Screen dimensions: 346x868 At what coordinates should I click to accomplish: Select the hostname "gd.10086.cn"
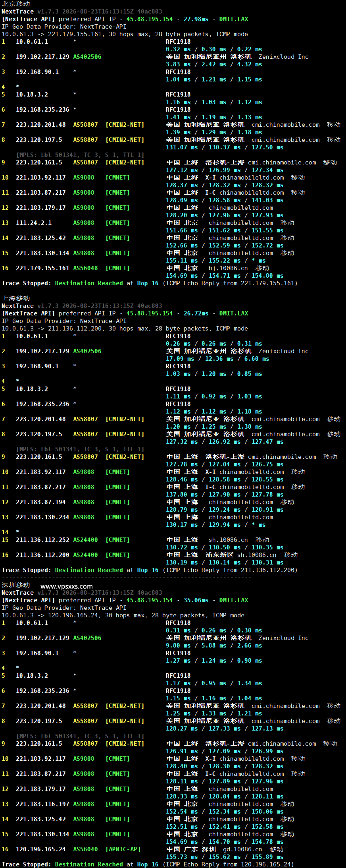pyautogui.click(x=242, y=849)
